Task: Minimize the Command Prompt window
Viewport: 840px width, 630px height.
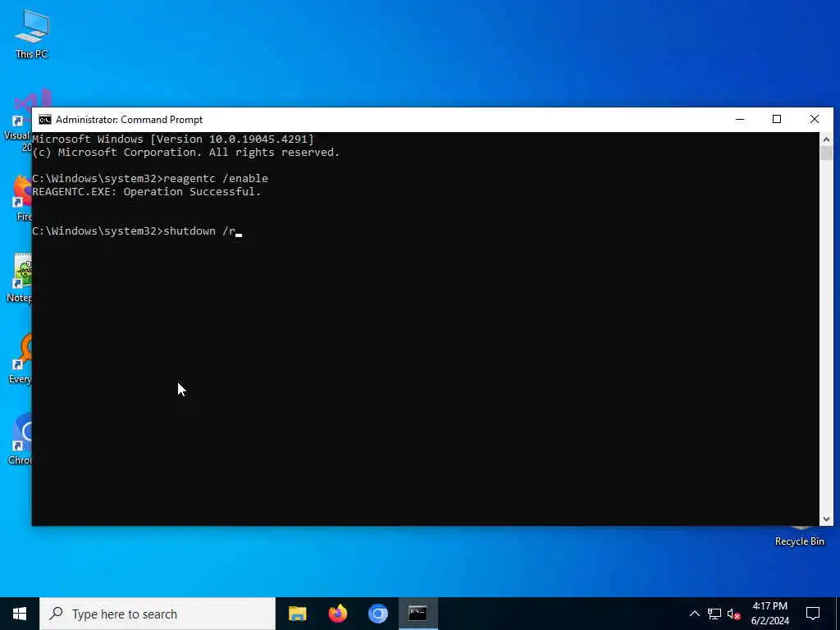Action: pos(740,120)
